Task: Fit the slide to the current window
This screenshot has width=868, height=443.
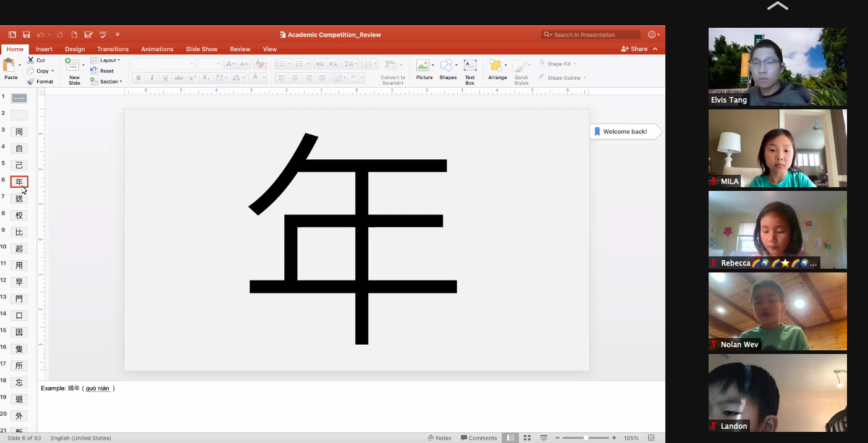Action: [651, 438]
